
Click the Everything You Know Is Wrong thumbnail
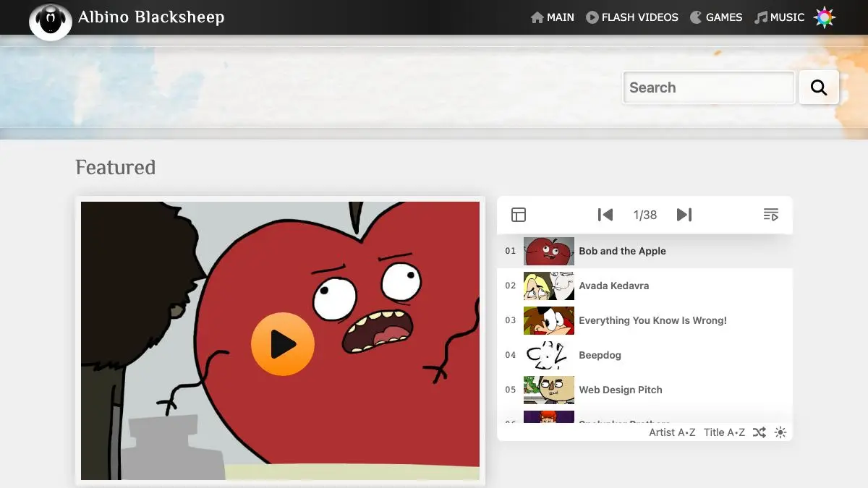549,320
